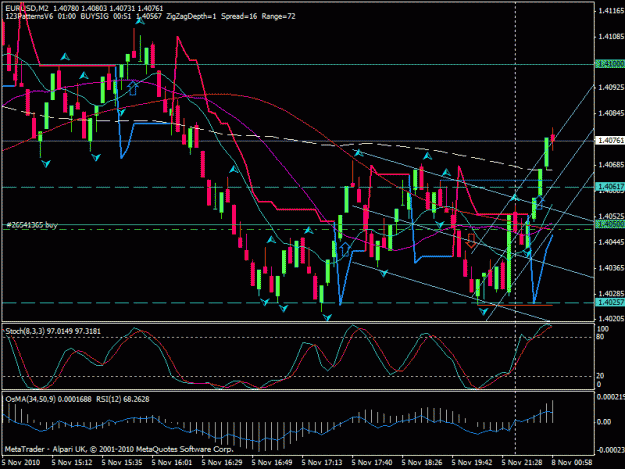
Task: Click the 'Range=72' value
Action: click(278, 16)
